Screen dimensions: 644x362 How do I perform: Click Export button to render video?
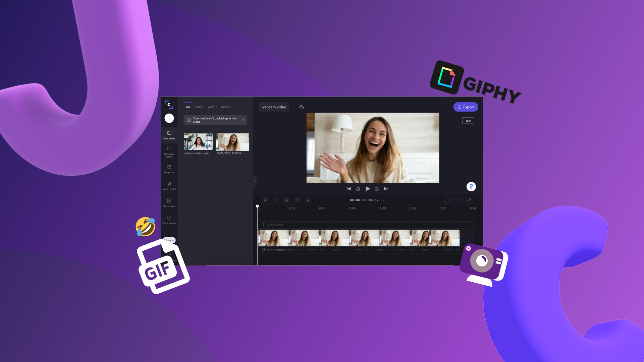click(x=466, y=107)
